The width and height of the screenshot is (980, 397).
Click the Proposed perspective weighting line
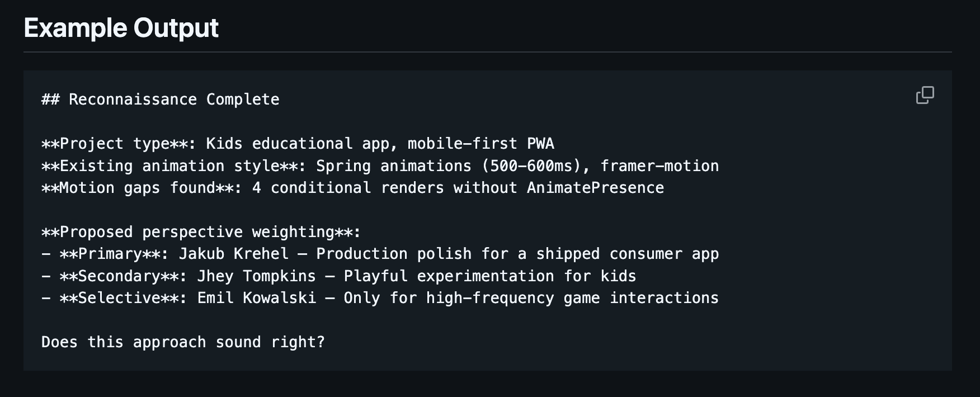pyautogui.click(x=201, y=232)
